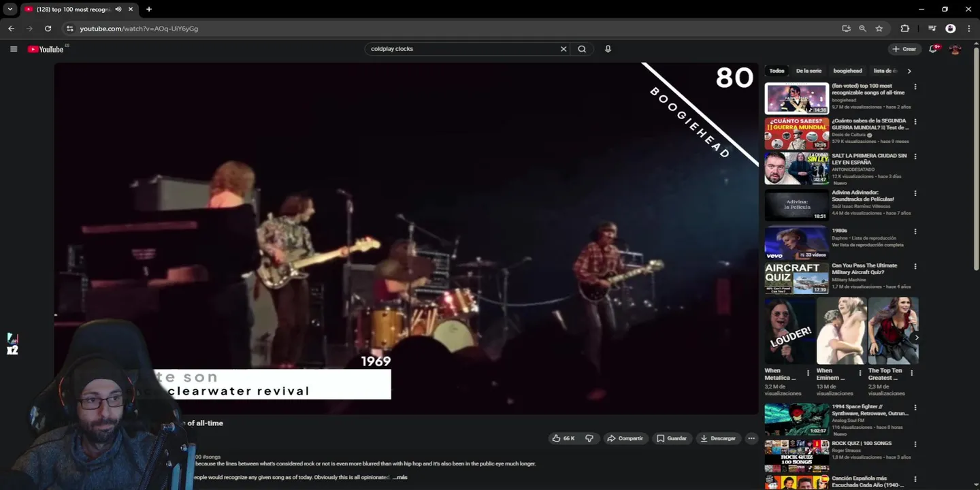Click the Compartir share button
The height and width of the screenshot is (490, 980).
pos(625,438)
